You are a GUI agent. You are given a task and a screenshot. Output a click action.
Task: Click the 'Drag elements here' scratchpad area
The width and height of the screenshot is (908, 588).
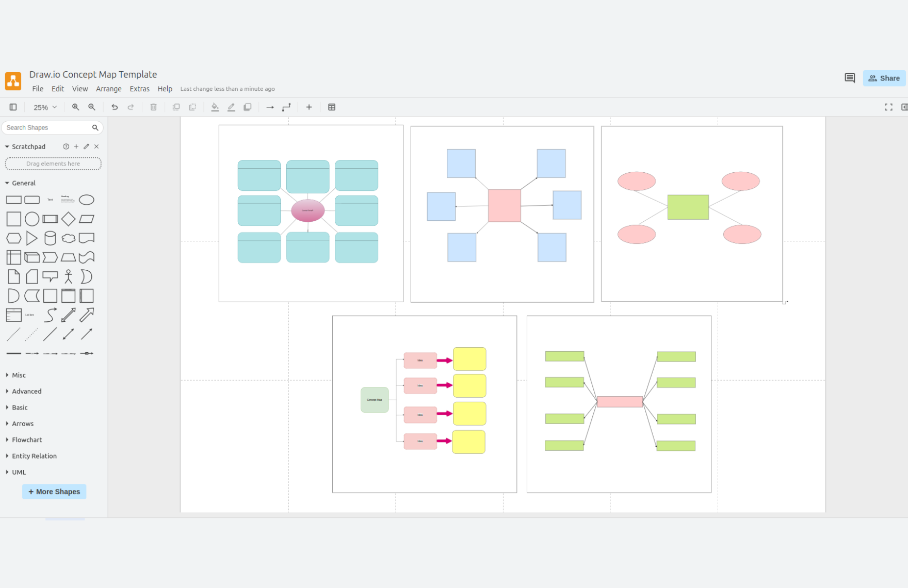click(53, 164)
